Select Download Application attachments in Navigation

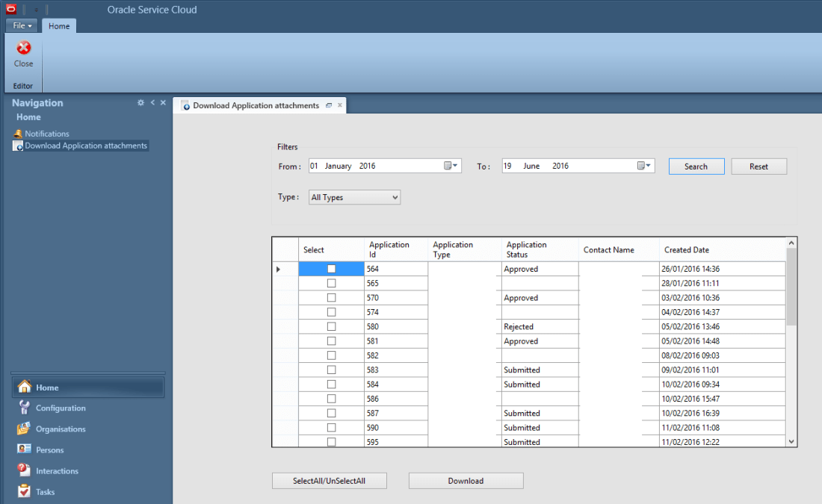tap(85, 146)
